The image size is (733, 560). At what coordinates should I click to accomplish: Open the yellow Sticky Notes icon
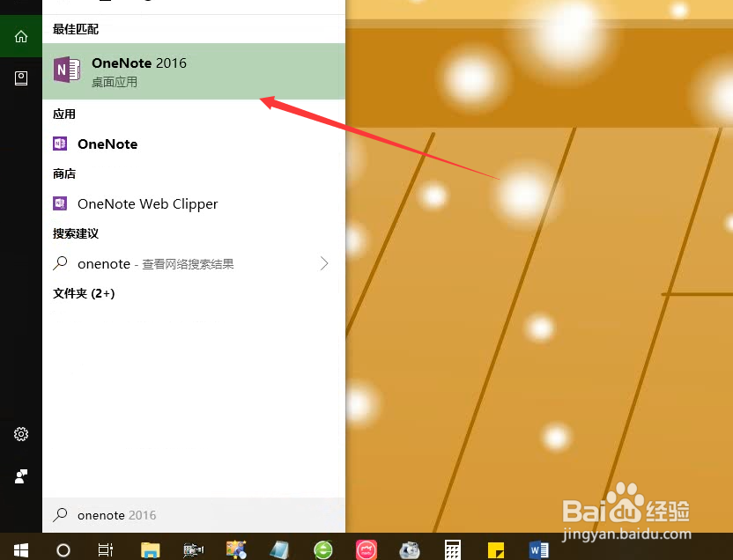point(495,550)
